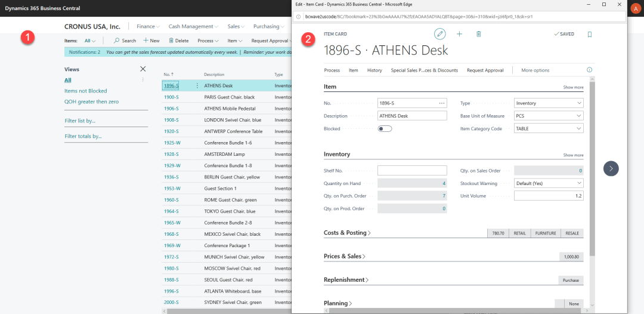Click the Quantity on Hand value 4

click(444, 183)
